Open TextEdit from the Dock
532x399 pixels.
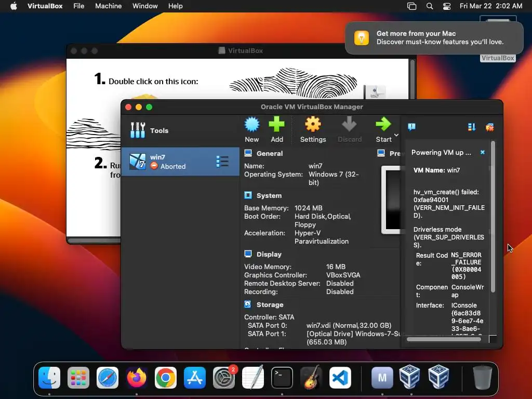(253, 377)
